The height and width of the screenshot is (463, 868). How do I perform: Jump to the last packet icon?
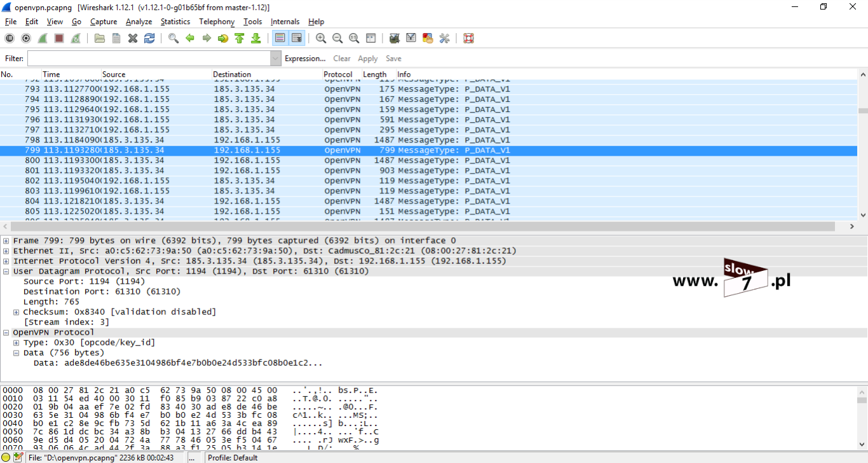pyautogui.click(x=256, y=38)
